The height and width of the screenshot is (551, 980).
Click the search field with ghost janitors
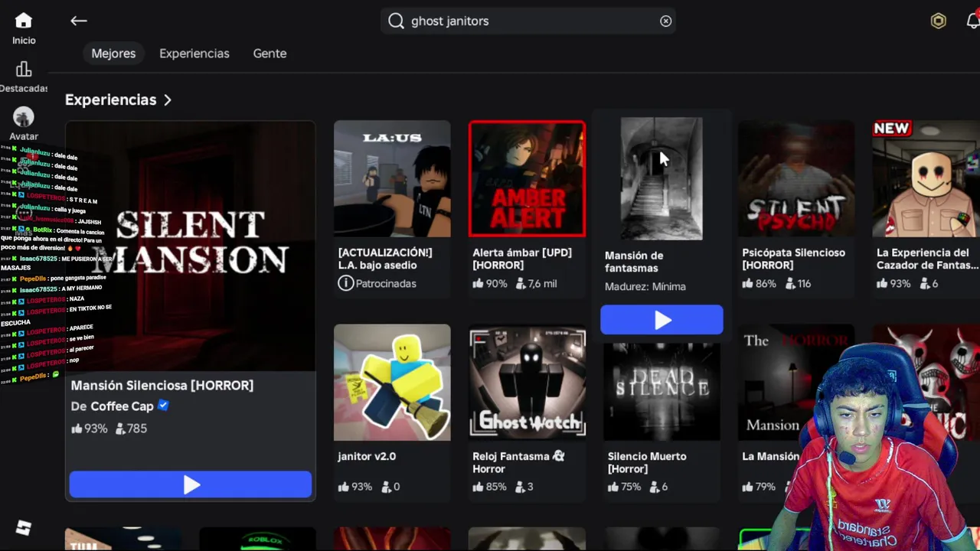pyautogui.click(x=528, y=21)
